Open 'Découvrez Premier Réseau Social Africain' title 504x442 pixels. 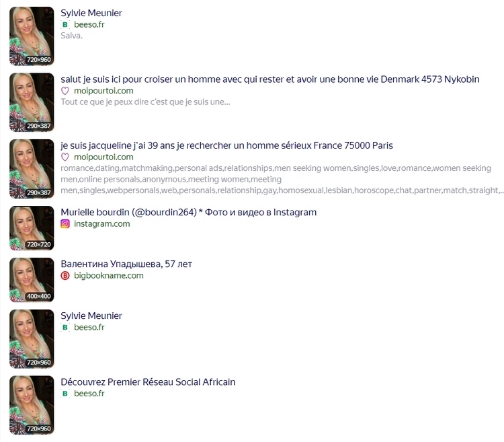(148, 382)
